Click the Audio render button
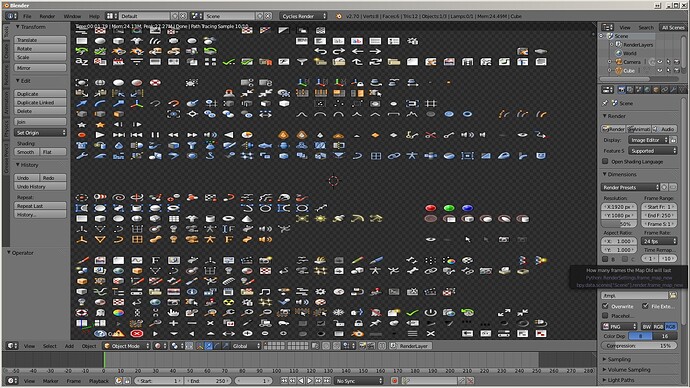 (x=664, y=129)
